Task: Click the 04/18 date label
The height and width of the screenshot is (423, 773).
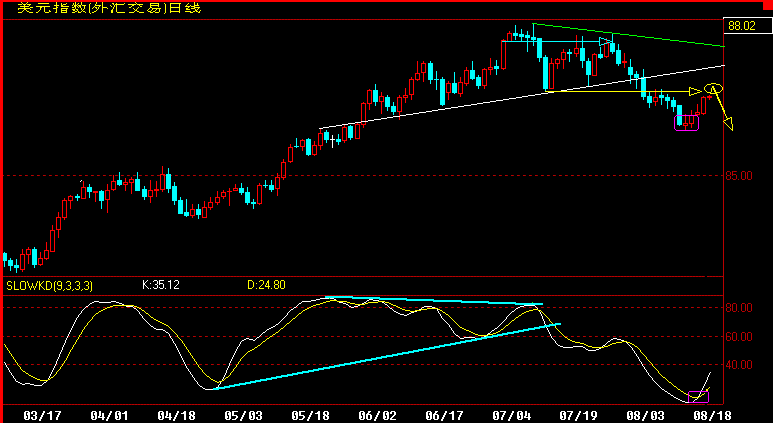Action: click(x=176, y=415)
